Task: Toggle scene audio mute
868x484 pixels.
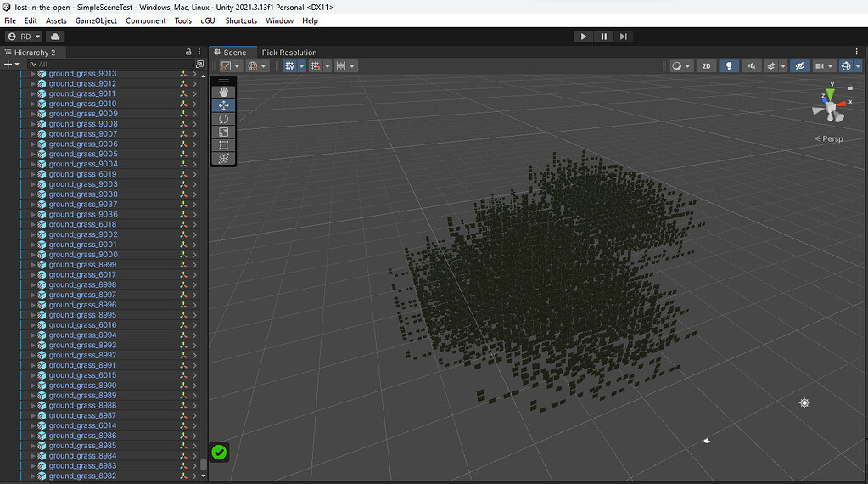Action: pos(752,66)
